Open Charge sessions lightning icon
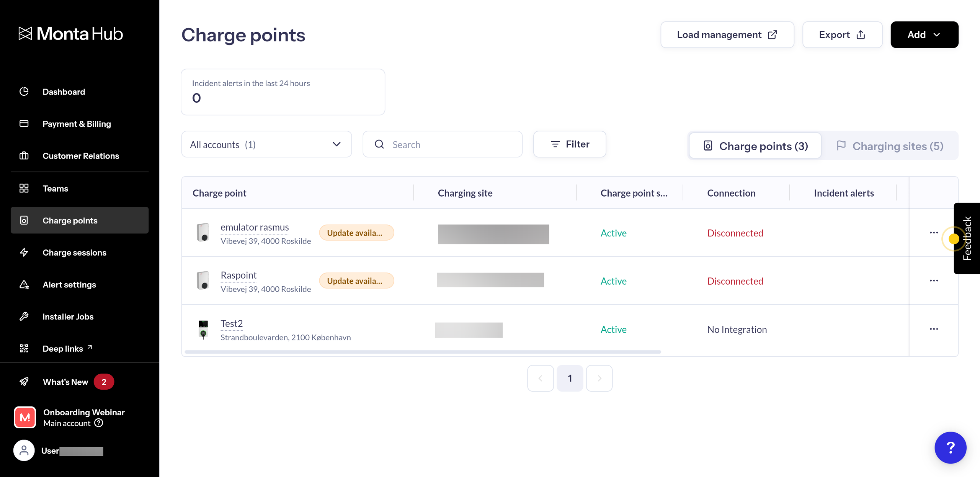 tap(24, 252)
